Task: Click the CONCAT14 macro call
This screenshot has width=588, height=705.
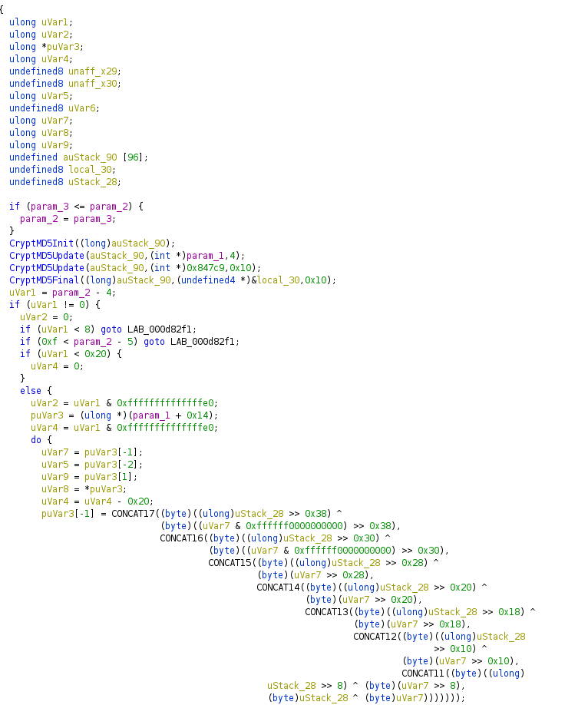Action: (278, 587)
